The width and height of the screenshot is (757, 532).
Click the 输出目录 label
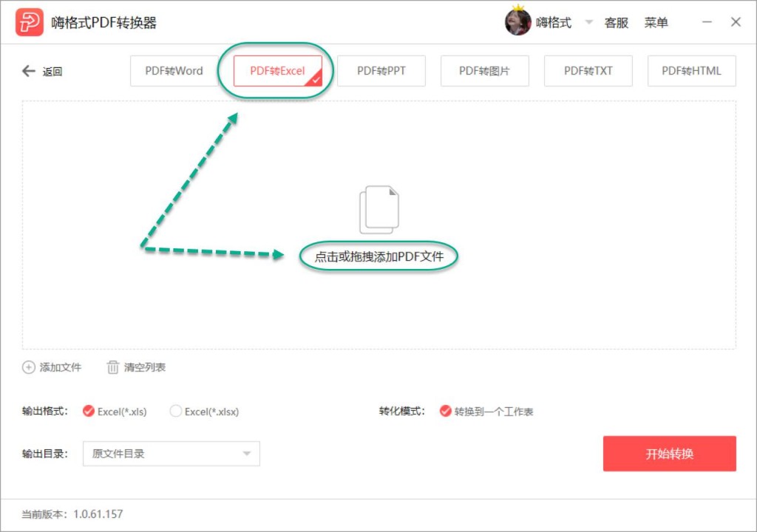point(45,454)
